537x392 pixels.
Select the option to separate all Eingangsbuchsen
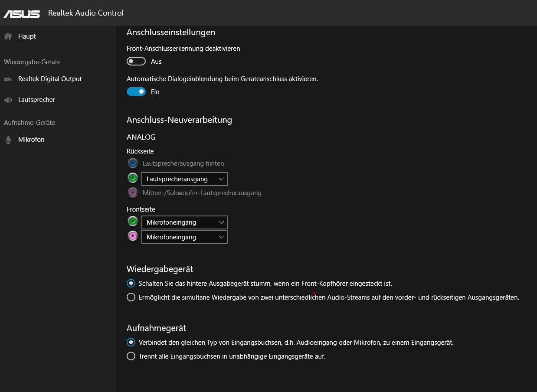(131, 356)
